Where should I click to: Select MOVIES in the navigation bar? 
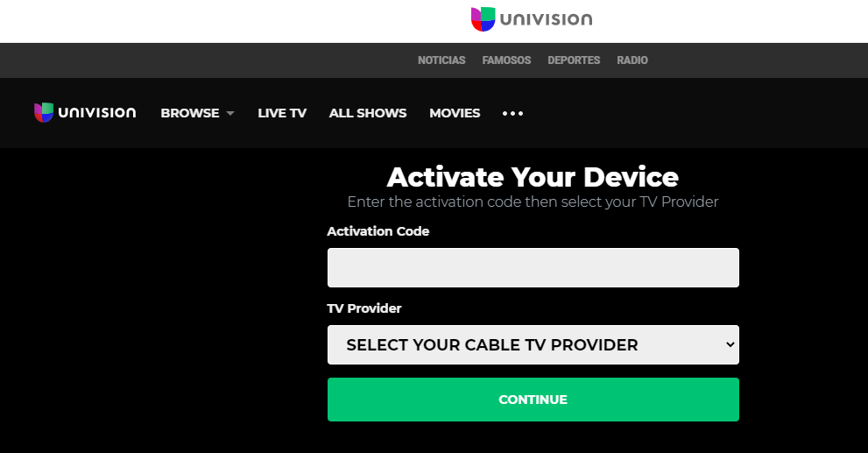click(455, 113)
